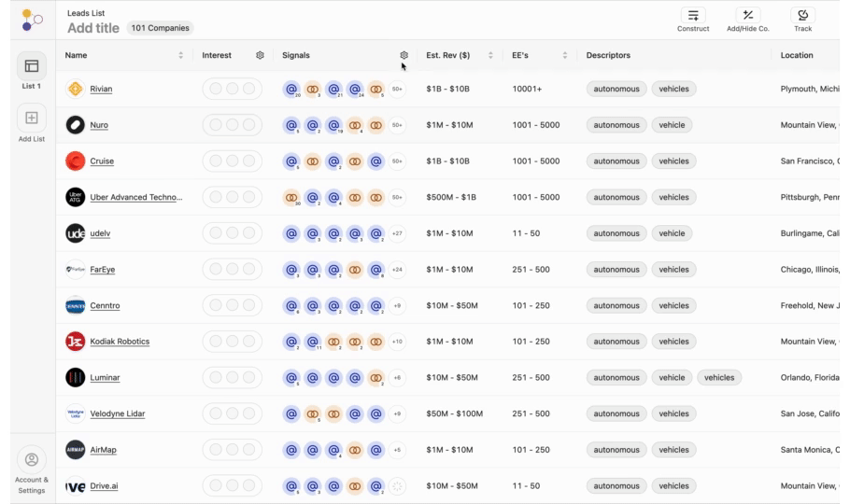Set first interest circle for udelv
Screen dimensions: 850x504
[x=215, y=233]
